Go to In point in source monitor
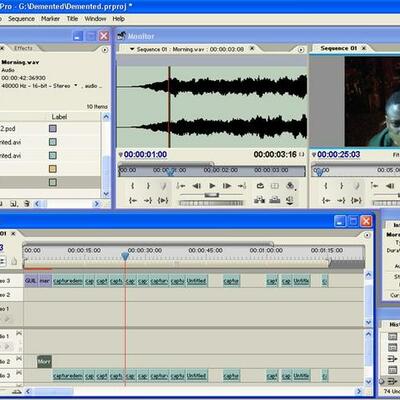This screenshot has height=400, width=400. [x=133, y=200]
